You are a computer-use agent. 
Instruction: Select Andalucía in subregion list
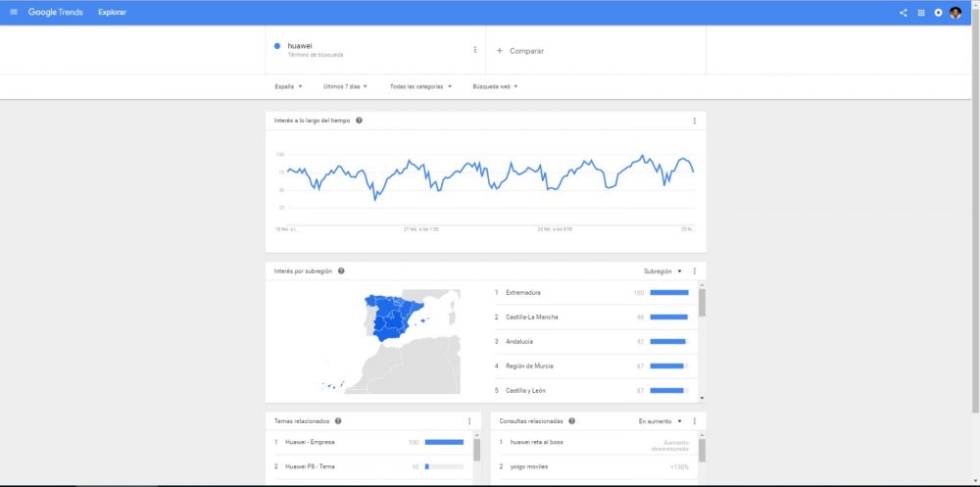click(x=596, y=341)
